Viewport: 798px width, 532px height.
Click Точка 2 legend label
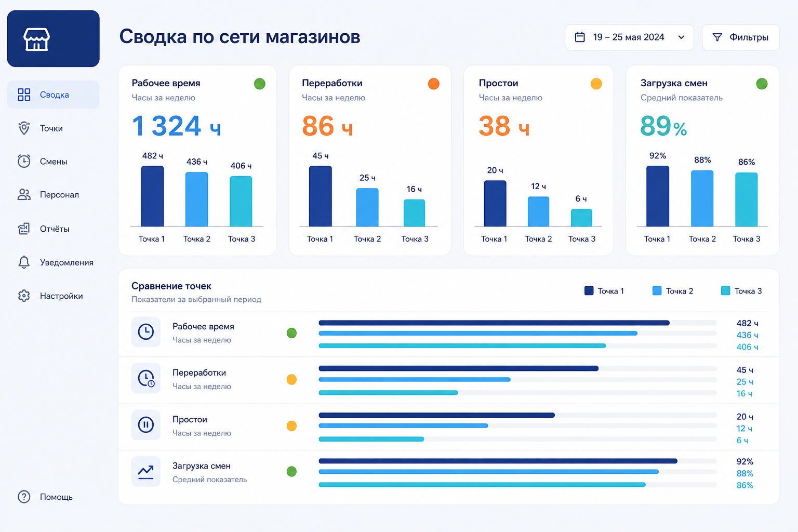[x=680, y=291]
